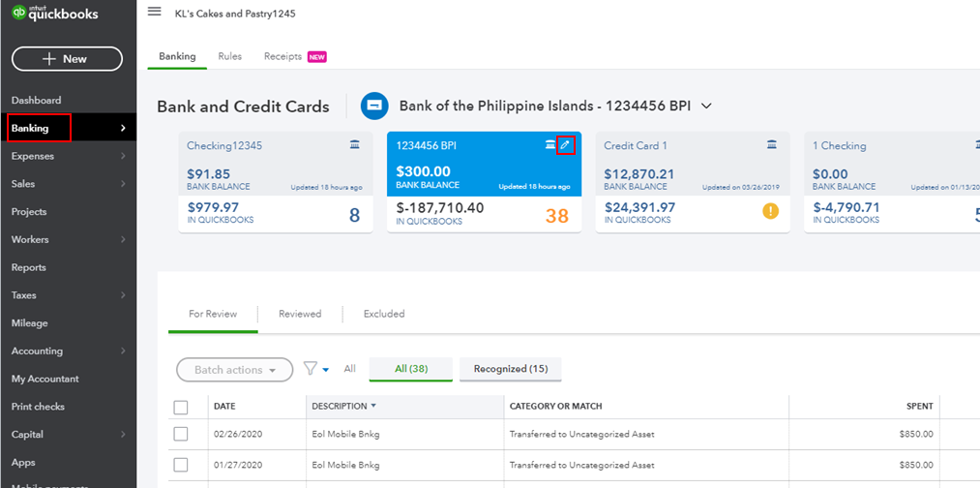This screenshot has width=980, height=488.
Task: Open the Batch actions dropdown
Action: pos(235,370)
